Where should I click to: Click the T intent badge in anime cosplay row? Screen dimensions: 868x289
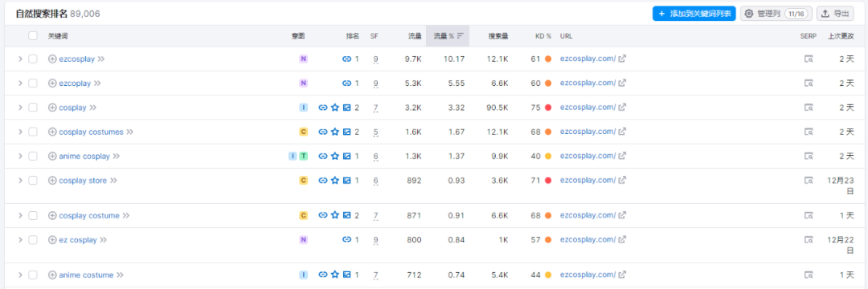(303, 156)
